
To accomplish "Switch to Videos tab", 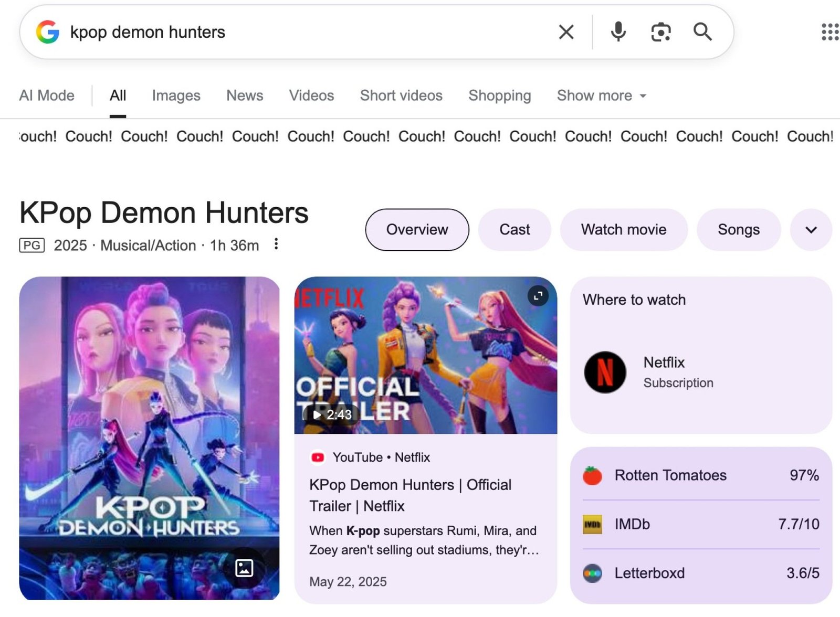I will point(311,95).
